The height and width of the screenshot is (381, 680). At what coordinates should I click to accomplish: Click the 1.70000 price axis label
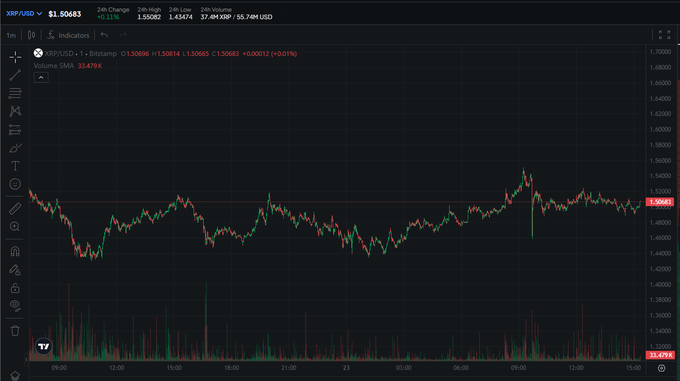click(660, 52)
